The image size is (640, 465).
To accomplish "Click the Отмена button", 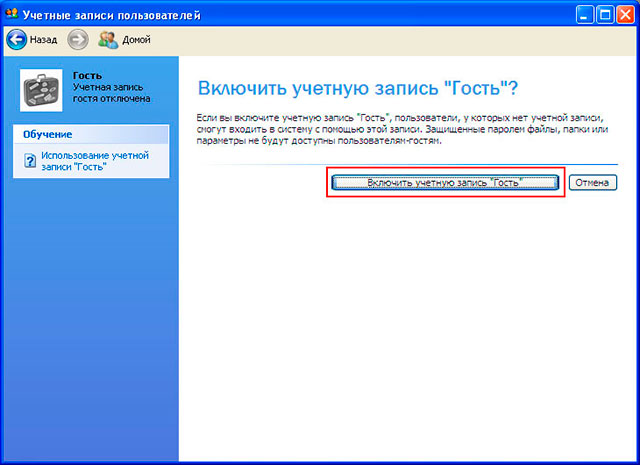I will (x=593, y=182).
